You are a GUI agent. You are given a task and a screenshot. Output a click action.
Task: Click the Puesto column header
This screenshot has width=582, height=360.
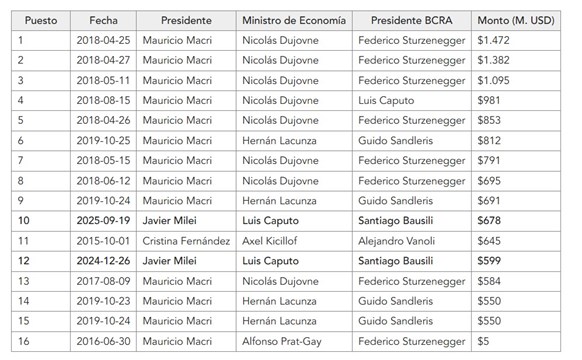pyautogui.click(x=41, y=20)
